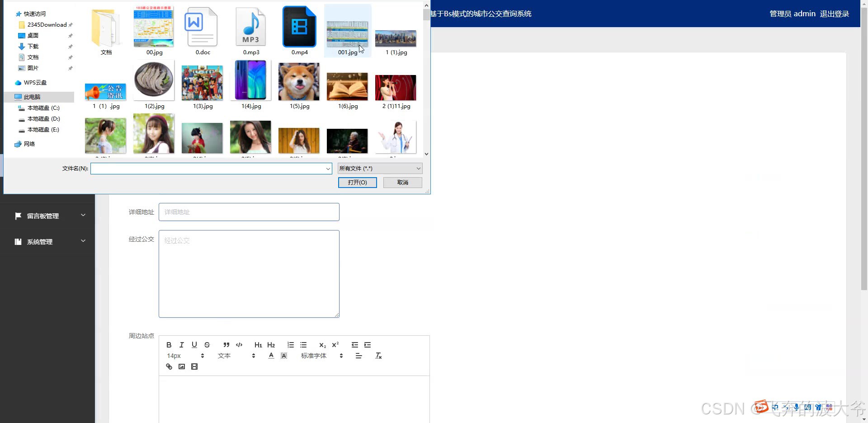
Task: Apply Heading 2 style
Action: [x=271, y=345]
